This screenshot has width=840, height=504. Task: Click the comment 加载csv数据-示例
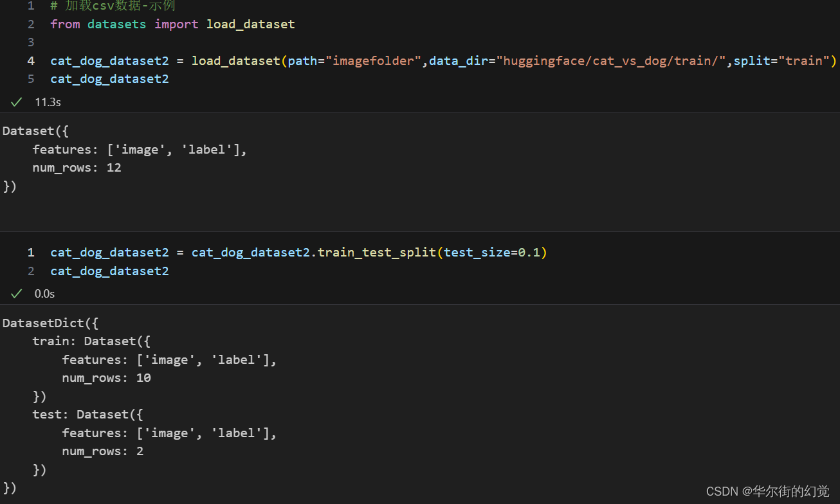click(113, 6)
